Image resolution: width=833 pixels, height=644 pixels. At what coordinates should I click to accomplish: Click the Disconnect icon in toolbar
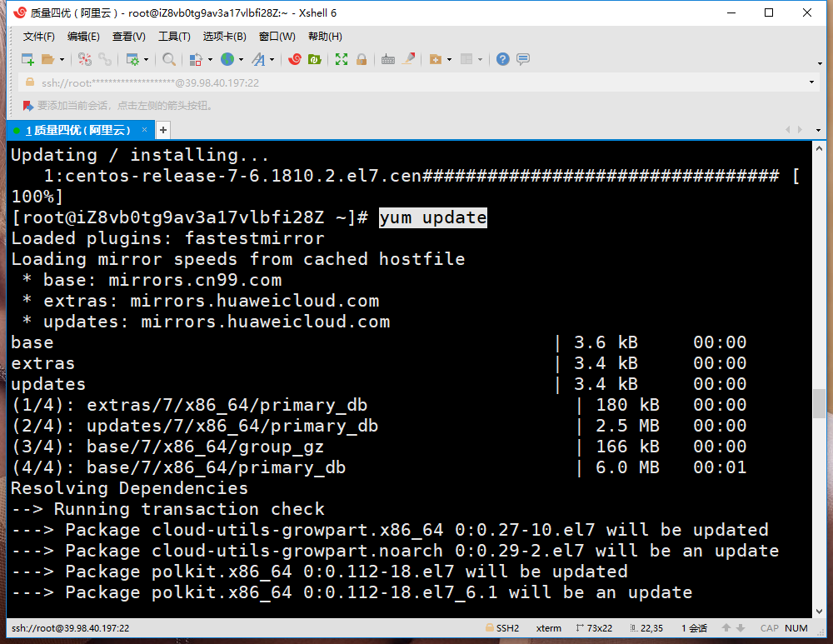[105, 59]
